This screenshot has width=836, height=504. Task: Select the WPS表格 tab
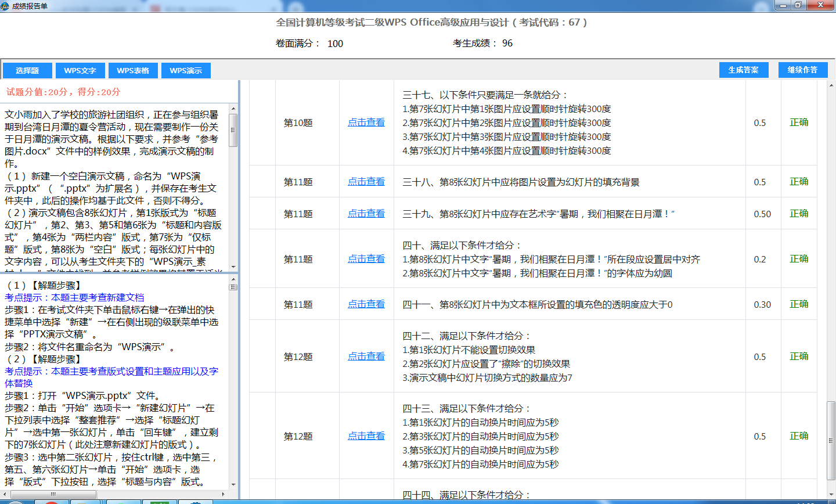tap(133, 70)
